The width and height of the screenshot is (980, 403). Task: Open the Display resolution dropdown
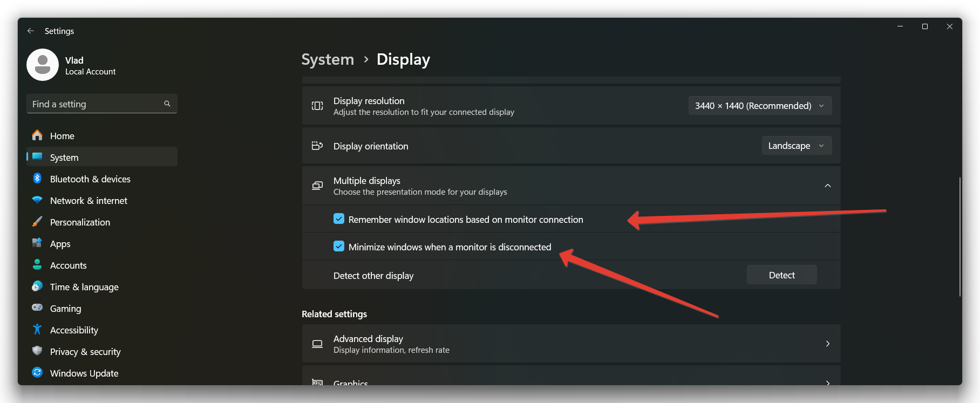(x=759, y=106)
